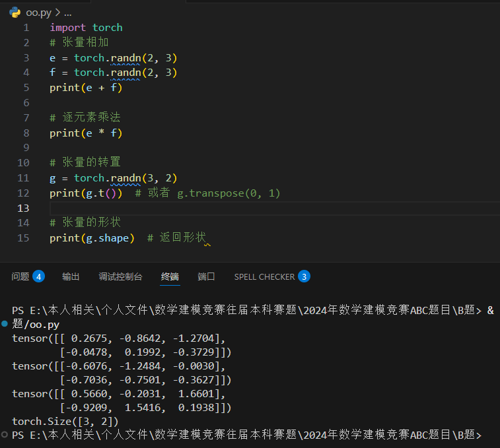Click line number 15 in gutter

point(23,238)
